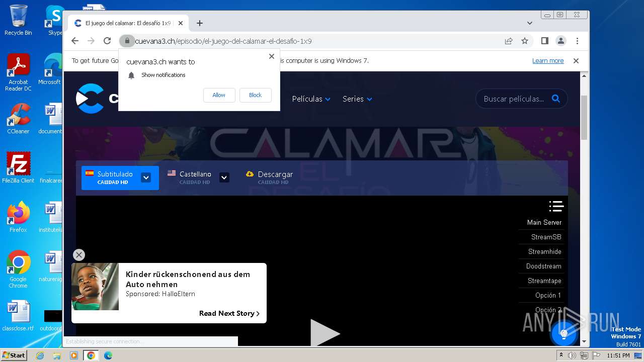Viewport: 644px width, 362px height.
Task: Open Edge icon in taskbar
Action: [x=108, y=355]
